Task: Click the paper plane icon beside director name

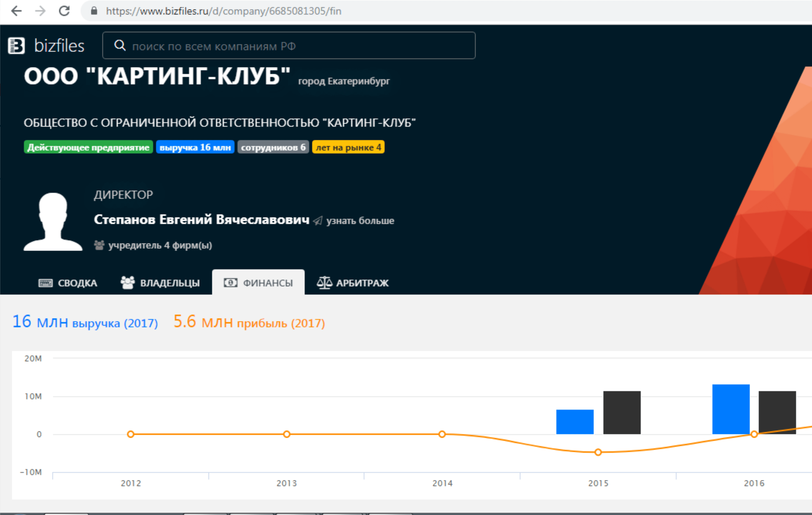Action: 318,220
